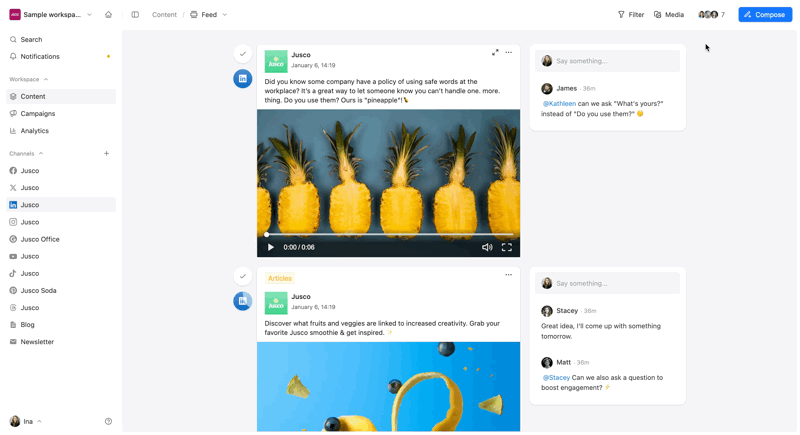Open the Filter button
This screenshot has width=800, height=435.
pyautogui.click(x=630, y=15)
